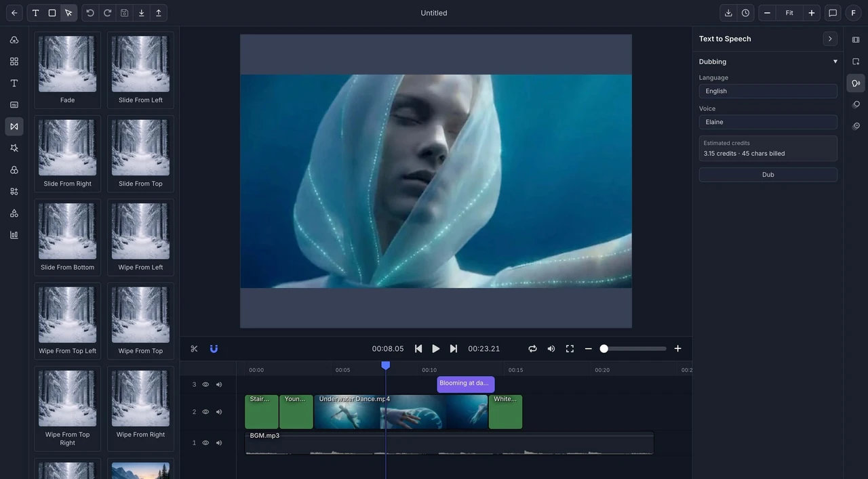The width and height of the screenshot is (868, 479).
Task: Enter fullscreen preview mode
Action: click(570, 349)
